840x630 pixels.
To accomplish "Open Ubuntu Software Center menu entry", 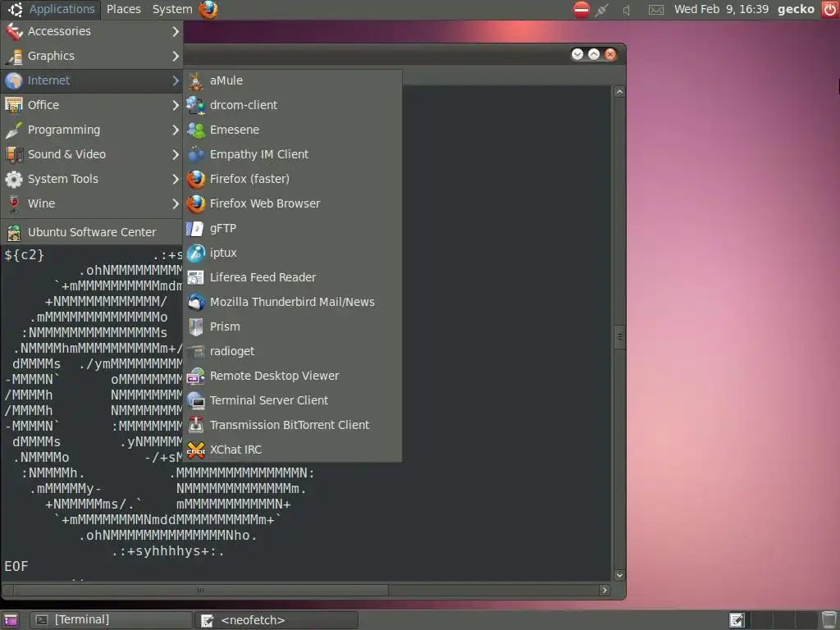I will 92,232.
